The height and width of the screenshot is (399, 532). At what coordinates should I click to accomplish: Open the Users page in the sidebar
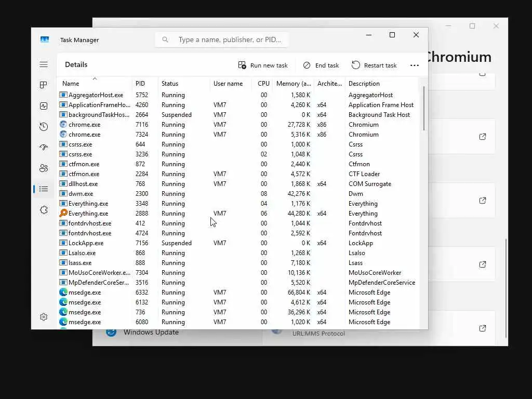tap(44, 168)
